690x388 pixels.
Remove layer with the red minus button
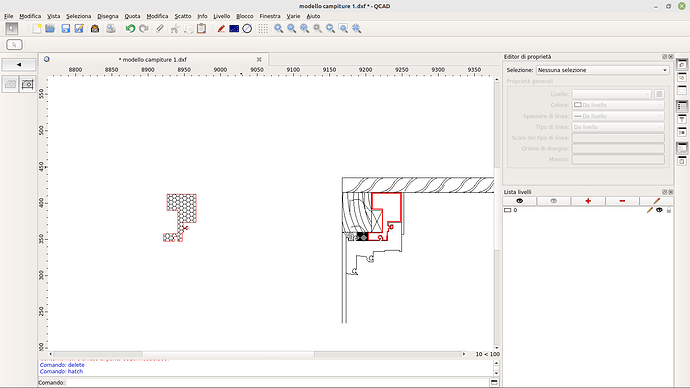coord(622,201)
